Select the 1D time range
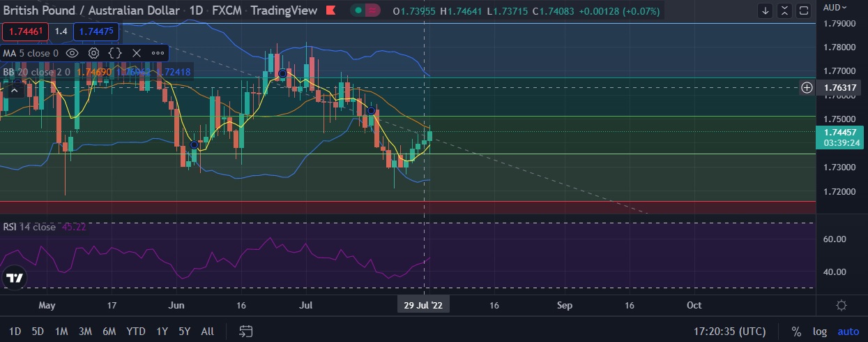Viewport: 868px width, 342px height. [x=15, y=331]
